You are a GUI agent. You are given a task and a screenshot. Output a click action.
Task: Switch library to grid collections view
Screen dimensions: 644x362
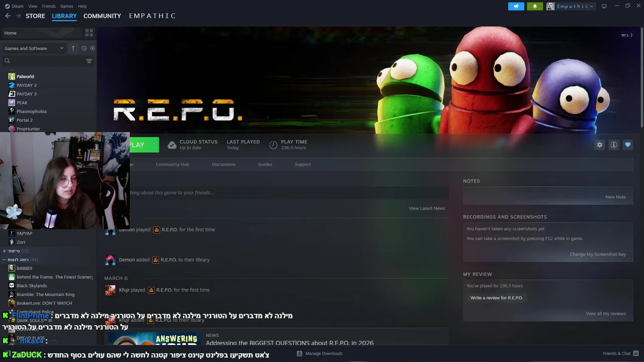(x=89, y=33)
